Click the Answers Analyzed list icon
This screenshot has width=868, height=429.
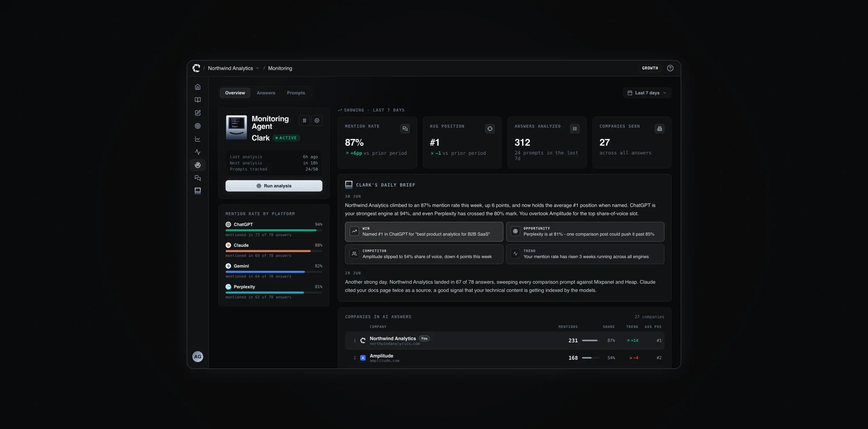575,129
